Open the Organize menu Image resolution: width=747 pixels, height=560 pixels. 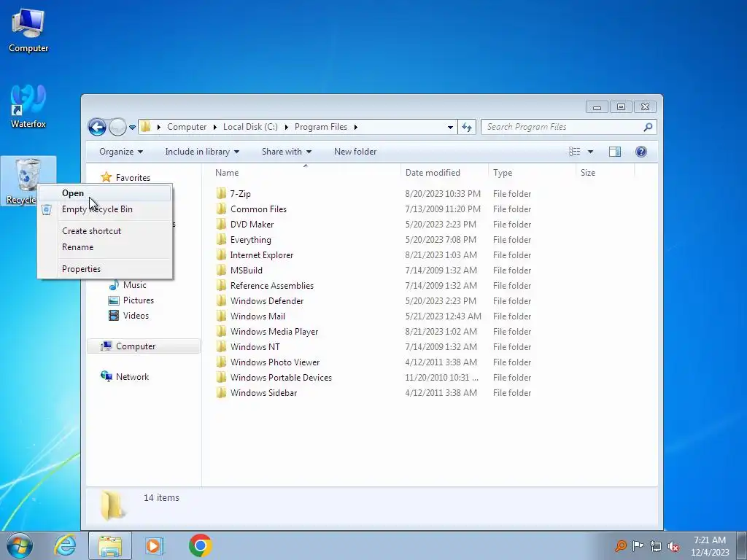click(x=121, y=152)
